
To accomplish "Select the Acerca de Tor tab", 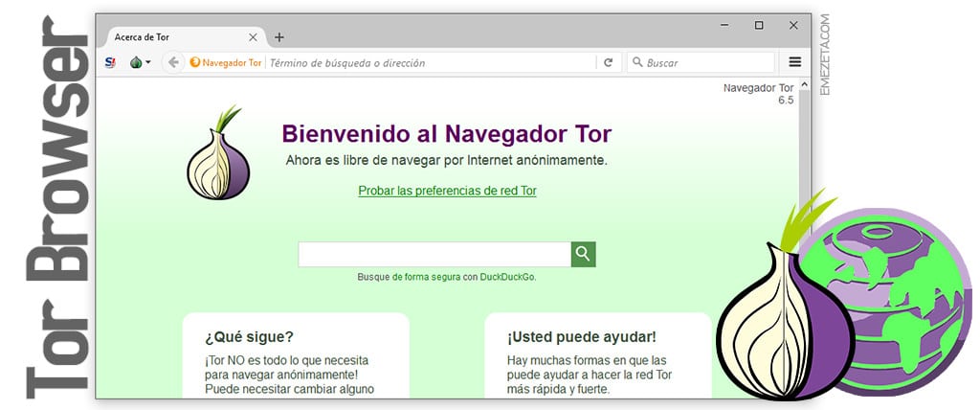I will click(x=185, y=37).
